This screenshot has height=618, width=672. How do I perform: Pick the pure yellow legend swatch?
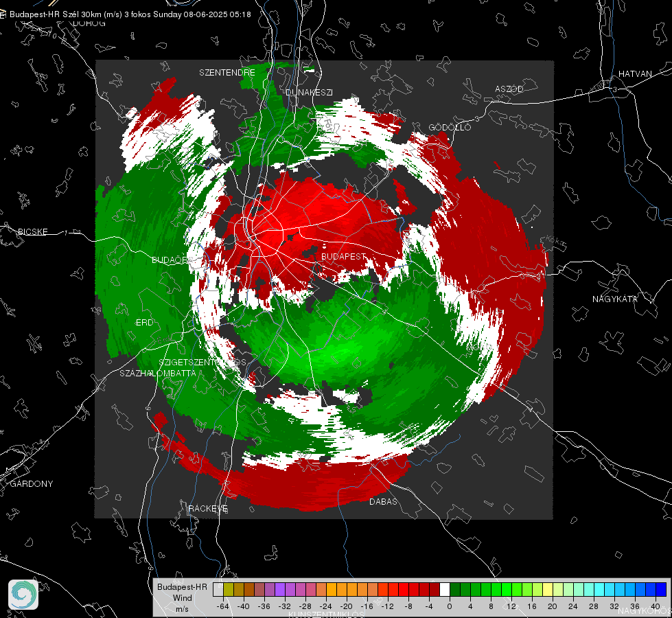(548, 589)
